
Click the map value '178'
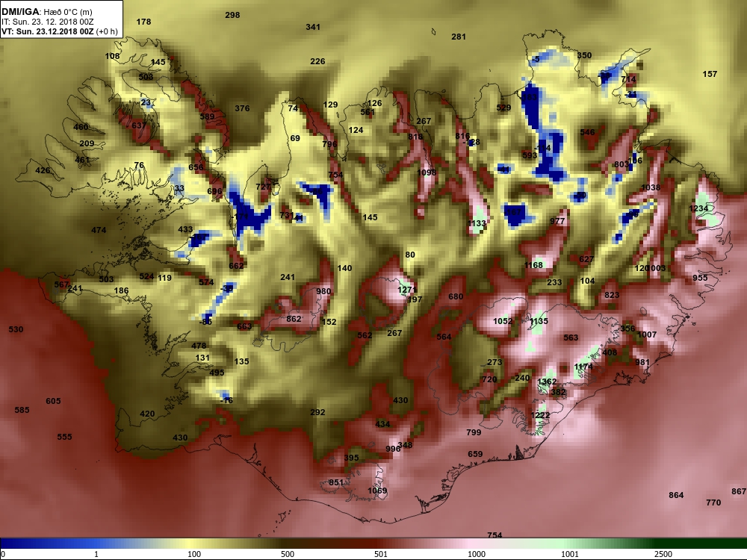[x=143, y=22]
